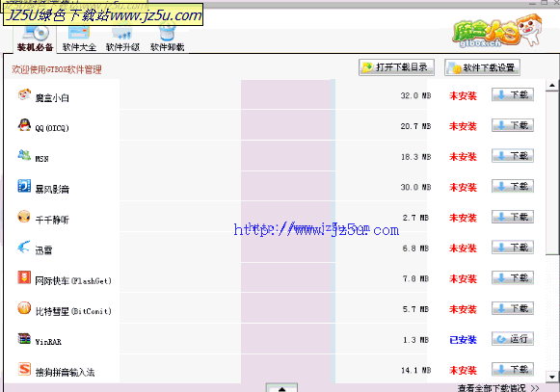Run WinRAR with 运行 button
Image resolution: width=560 pixels, height=392 pixels.
click(513, 338)
